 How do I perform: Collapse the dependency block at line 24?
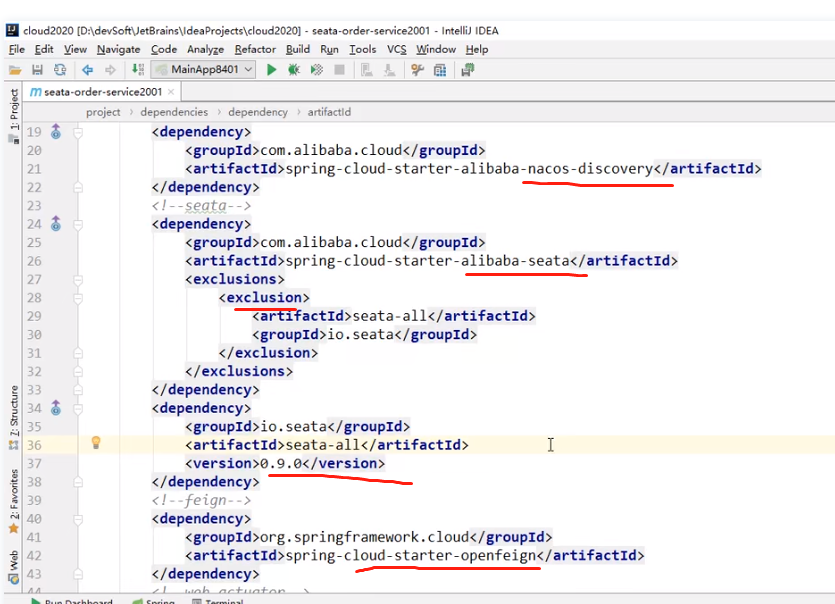click(78, 224)
